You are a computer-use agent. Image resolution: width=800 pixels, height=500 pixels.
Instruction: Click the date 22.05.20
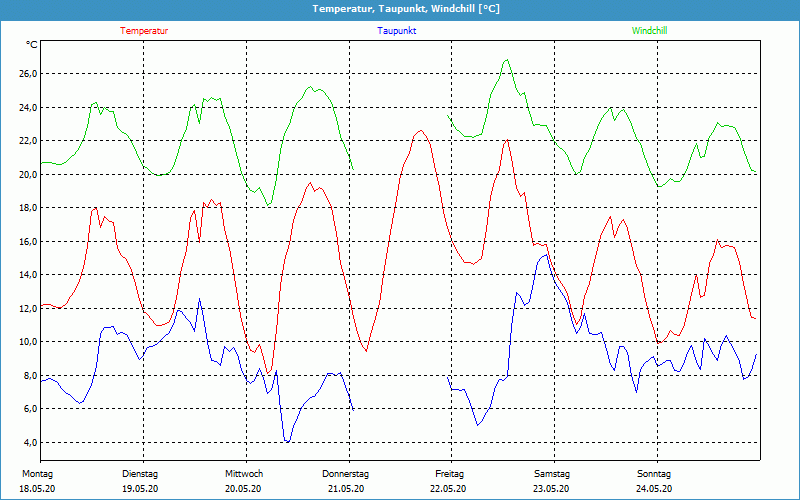coord(448,489)
